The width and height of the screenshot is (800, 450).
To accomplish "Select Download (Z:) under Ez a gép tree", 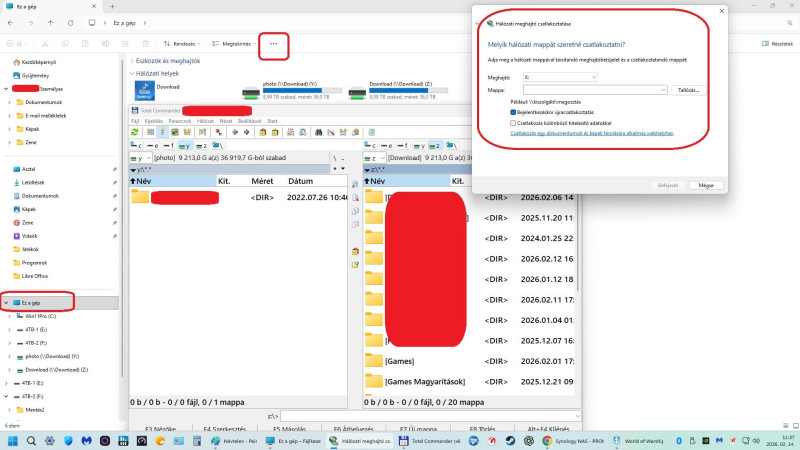I will click(57, 370).
